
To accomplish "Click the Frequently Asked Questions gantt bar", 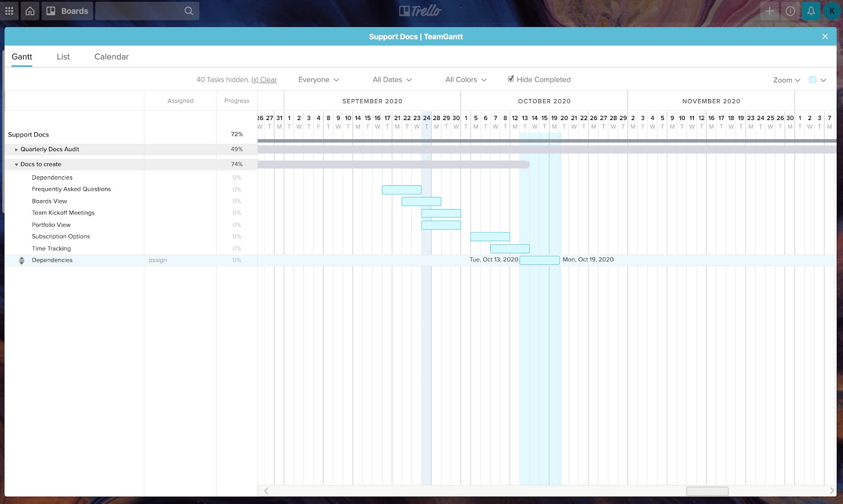I will [401, 190].
